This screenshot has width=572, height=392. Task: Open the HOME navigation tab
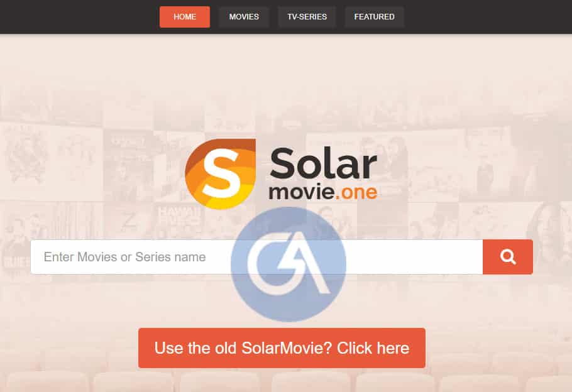click(x=185, y=17)
